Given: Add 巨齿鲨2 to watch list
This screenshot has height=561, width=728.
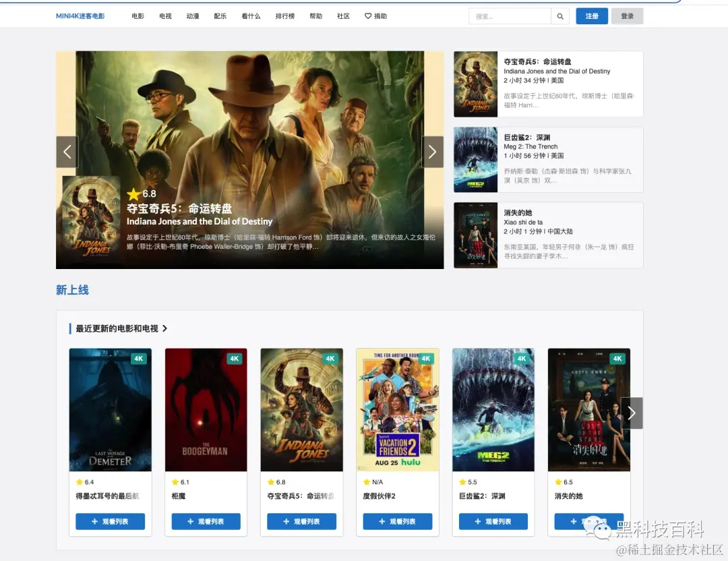Looking at the screenshot, I should [x=493, y=521].
